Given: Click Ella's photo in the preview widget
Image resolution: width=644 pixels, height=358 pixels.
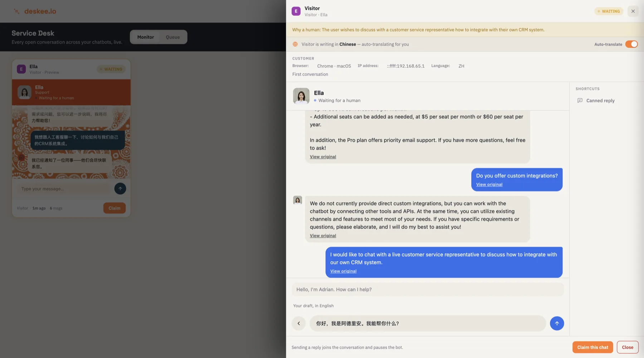Looking at the screenshot, I should pos(24,92).
